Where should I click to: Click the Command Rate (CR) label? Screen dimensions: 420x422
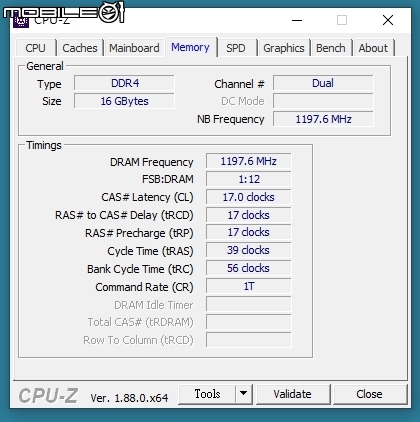click(x=144, y=287)
